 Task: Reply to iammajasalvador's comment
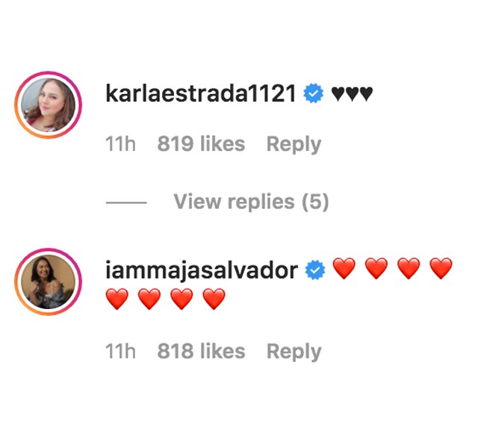(x=294, y=352)
